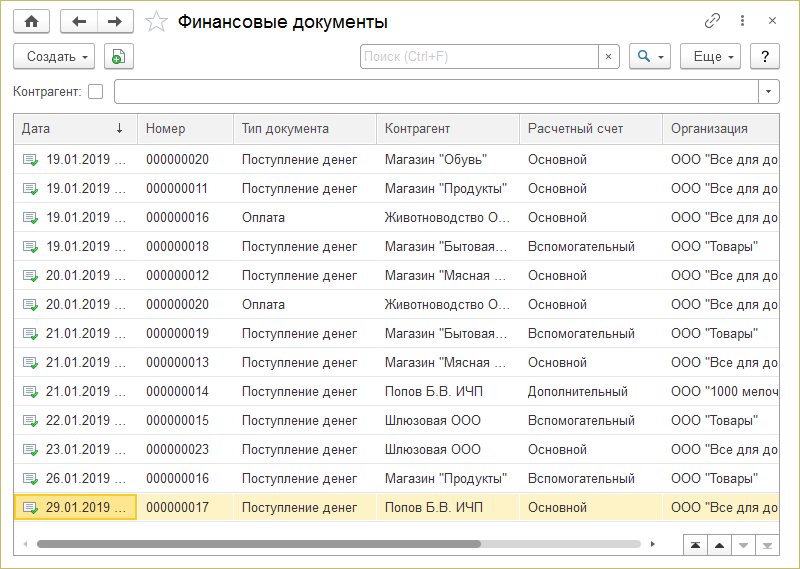Click inside the Контрагент filter input
This screenshot has height=569, width=800.
pos(437,92)
